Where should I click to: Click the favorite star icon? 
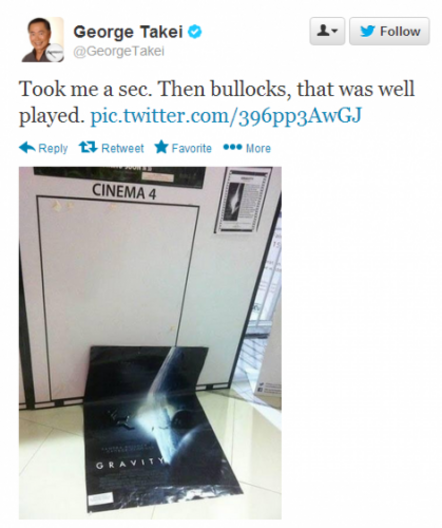tap(161, 147)
